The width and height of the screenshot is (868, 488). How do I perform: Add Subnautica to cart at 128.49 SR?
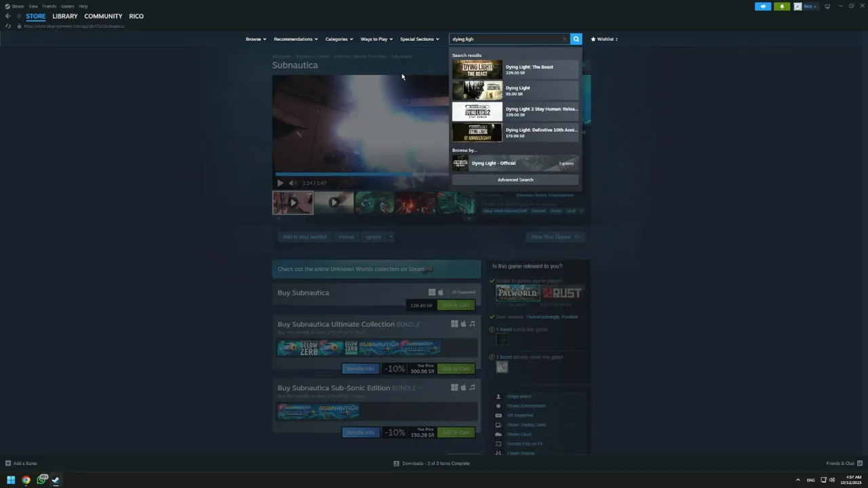[x=456, y=305]
